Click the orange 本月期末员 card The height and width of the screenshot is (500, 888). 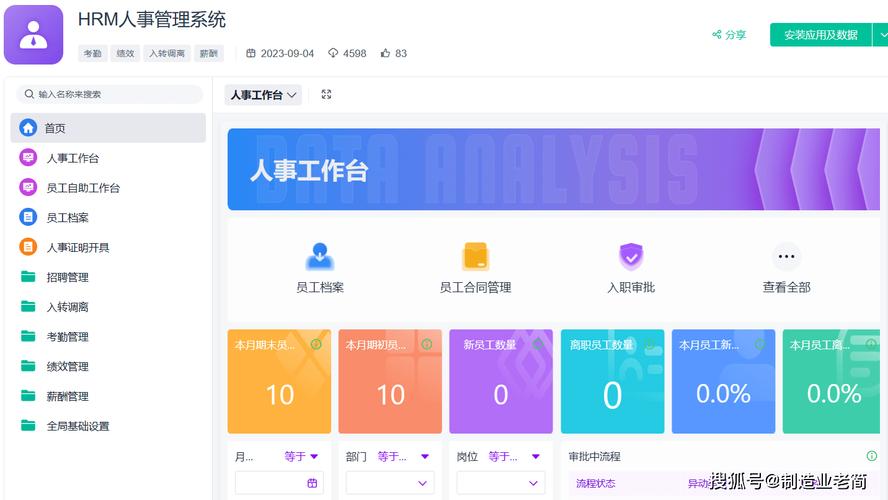[x=279, y=382]
